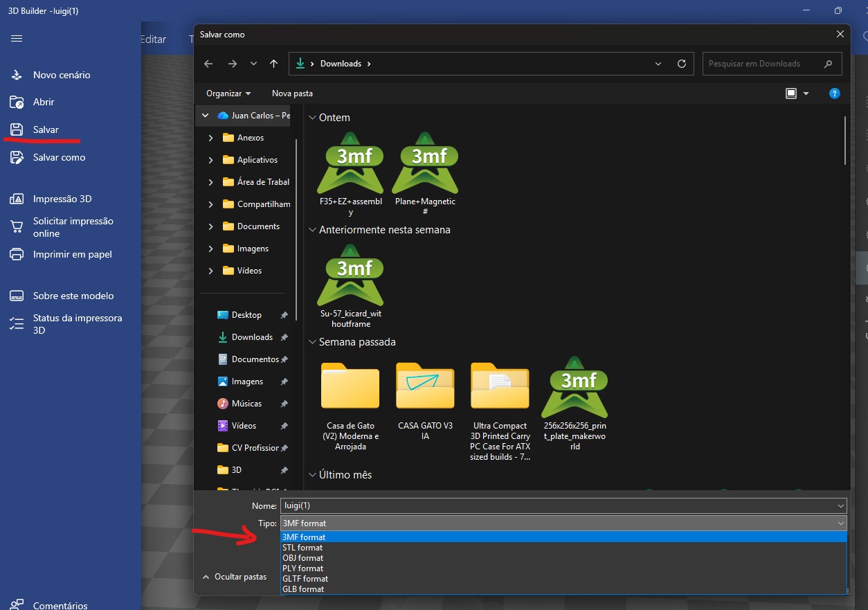This screenshot has width=868, height=610.
Task: Open the Nome field history dropdown arrow
Action: pyautogui.click(x=840, y=506)
